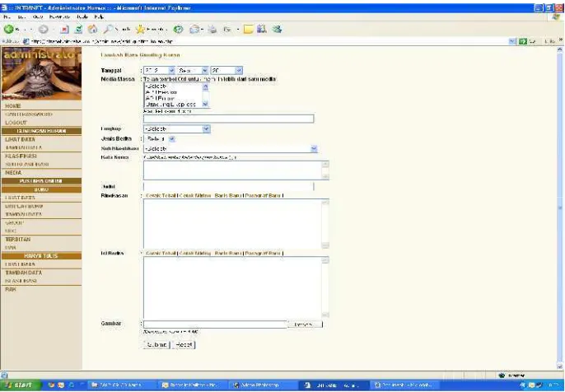Open the Tanggal day dropdown

[226, 71]
